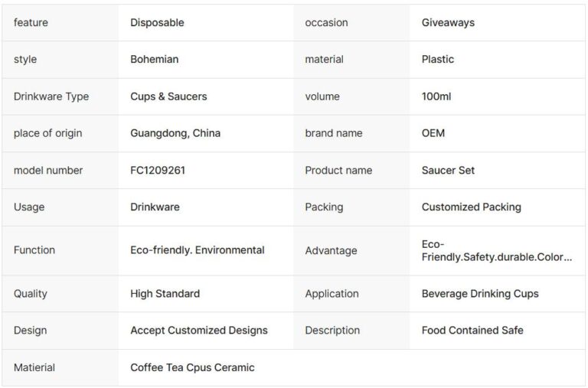This screenshot has width=588, height=388.
Task: Click the 'Disposable' feature value
Action: pyautogui.click(x=157, y=23)
